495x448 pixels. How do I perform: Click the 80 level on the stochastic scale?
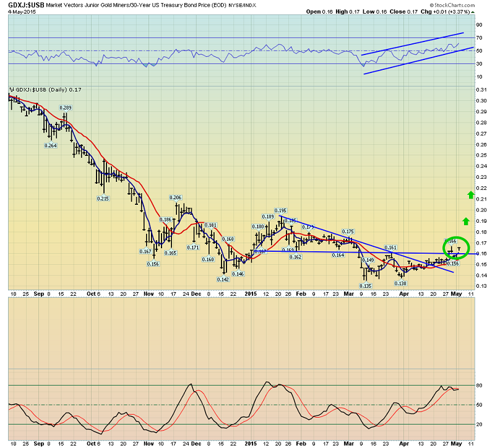point(480,386)
